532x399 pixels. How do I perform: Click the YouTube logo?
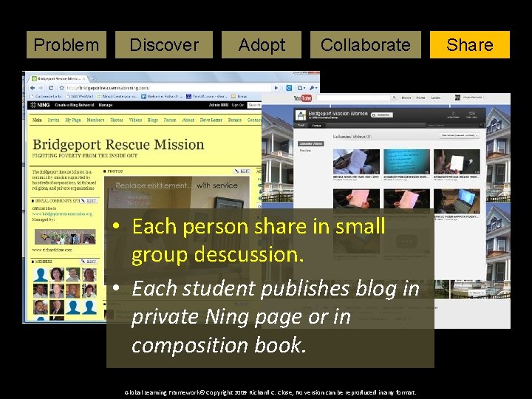pyautogui.click(x=302, y=98)
